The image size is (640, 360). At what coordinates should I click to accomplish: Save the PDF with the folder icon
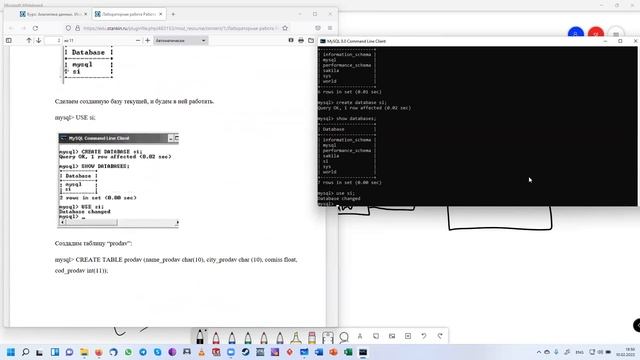[311, 40]
